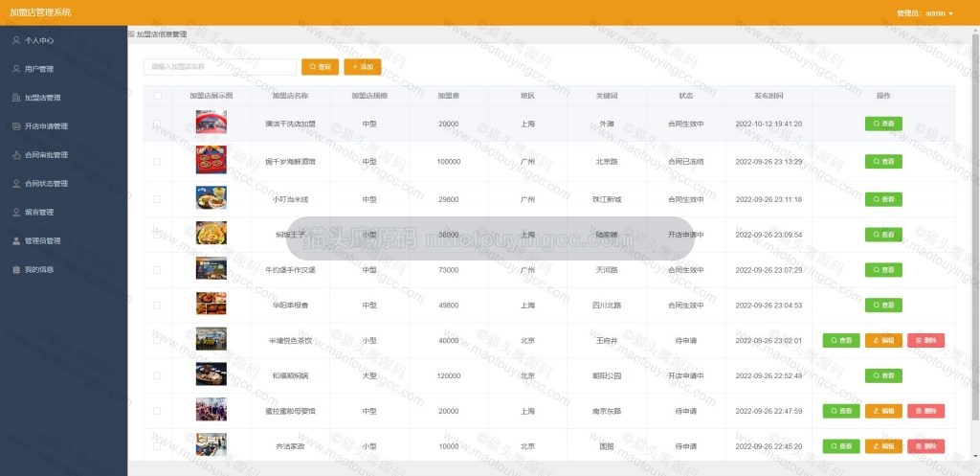980x476 pixels.
Task: Check the box for 和福顺焖锅
Action: point(157,376)
